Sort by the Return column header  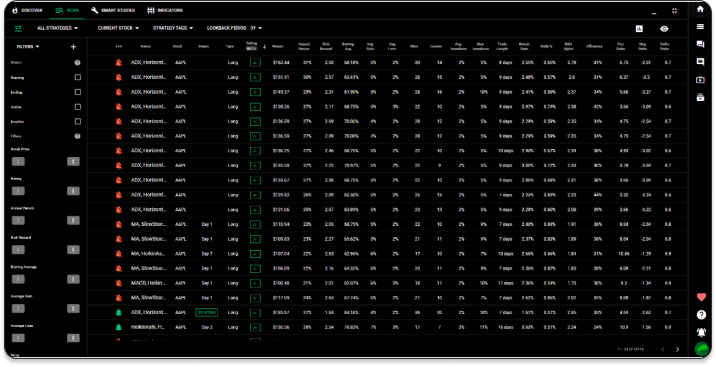[278, 47]
